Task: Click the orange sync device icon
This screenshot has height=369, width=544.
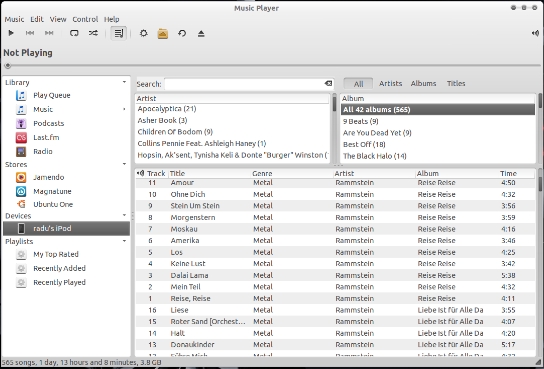Action: [163, 34]
